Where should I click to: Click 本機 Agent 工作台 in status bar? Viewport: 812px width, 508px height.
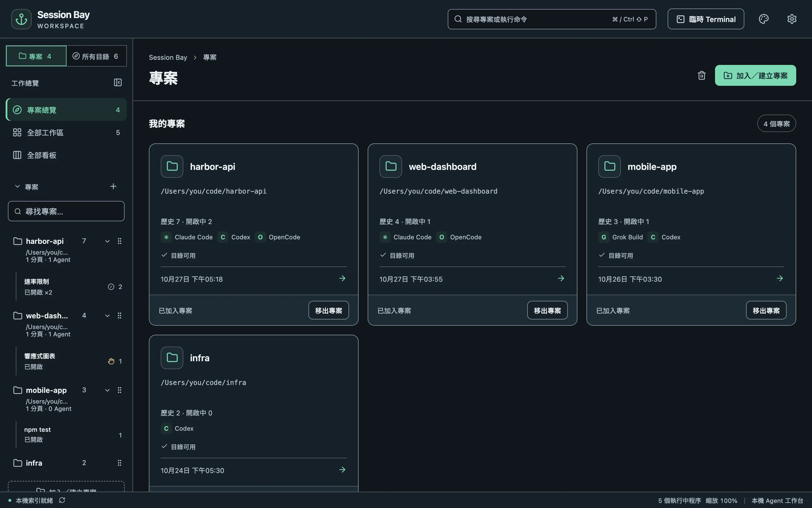tap(777, 501)
